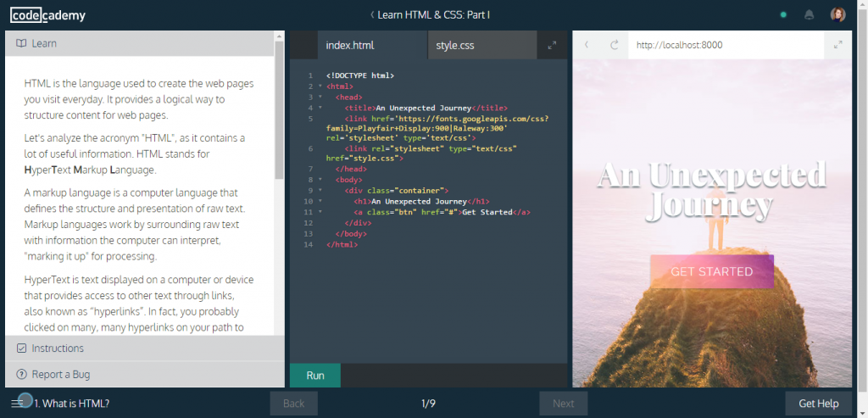Open the user profile avatar

838,15
